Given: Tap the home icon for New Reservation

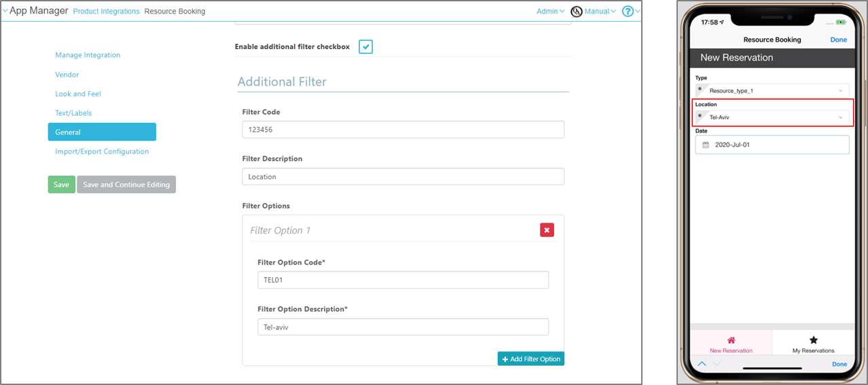Looking at the screenshot, I should 731,340.
